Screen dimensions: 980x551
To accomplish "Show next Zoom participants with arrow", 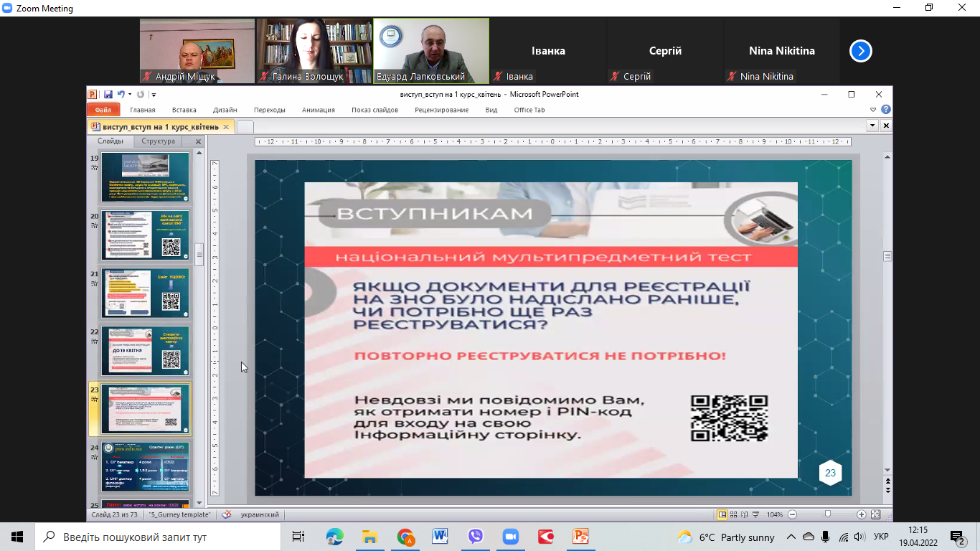I will coord(860,51).
